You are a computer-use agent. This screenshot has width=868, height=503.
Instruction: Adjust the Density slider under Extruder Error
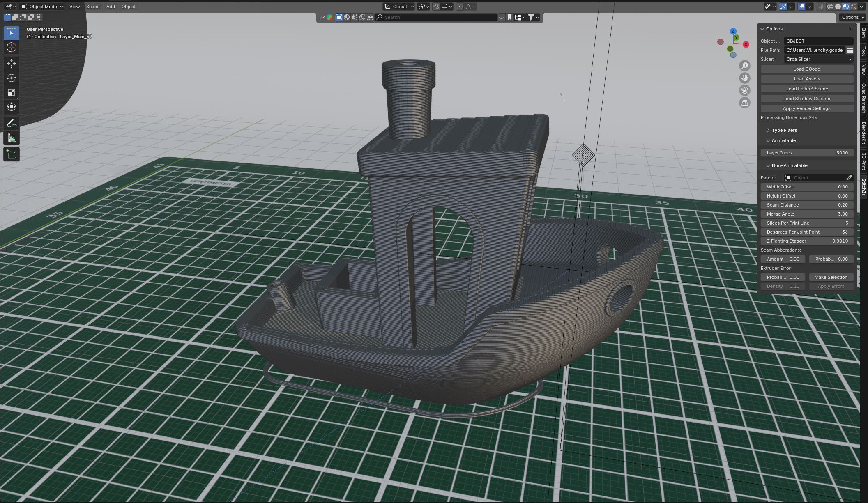tap(783, 286)
